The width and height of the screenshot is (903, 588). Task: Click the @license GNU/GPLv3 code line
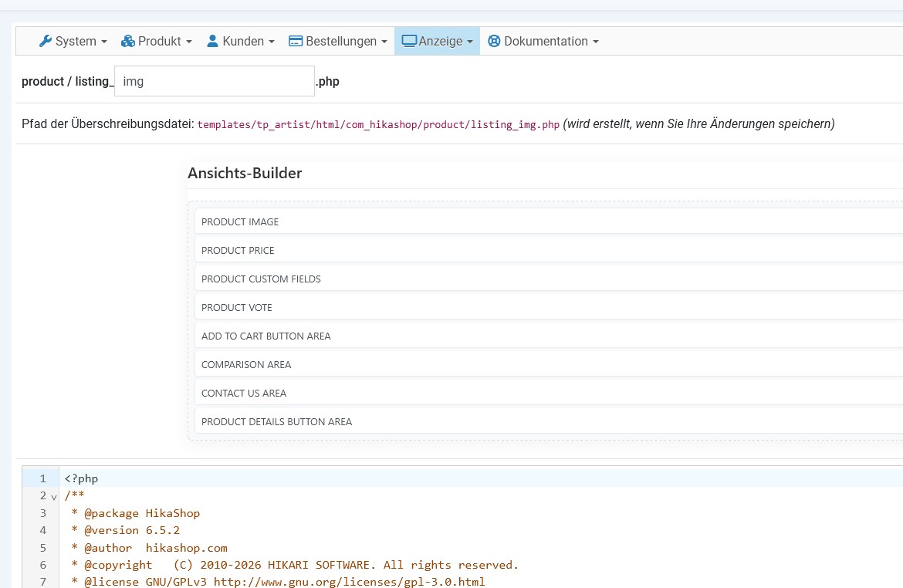tap(278, 582)
